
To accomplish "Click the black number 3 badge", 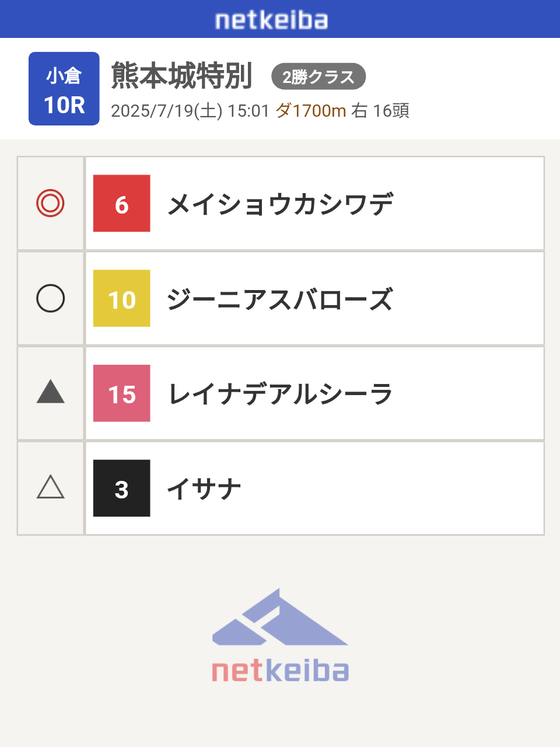I will tap(122, 488).
